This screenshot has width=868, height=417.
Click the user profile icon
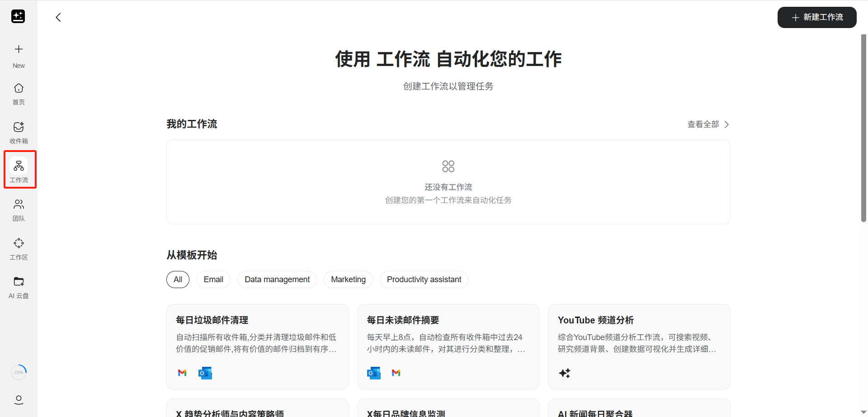19,400
